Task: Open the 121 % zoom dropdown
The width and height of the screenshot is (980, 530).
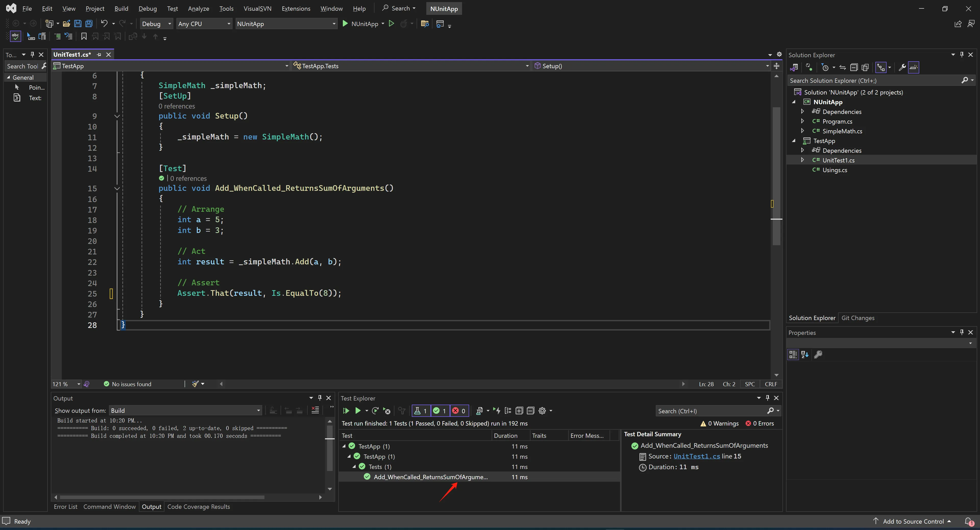Action: point(67,384)
